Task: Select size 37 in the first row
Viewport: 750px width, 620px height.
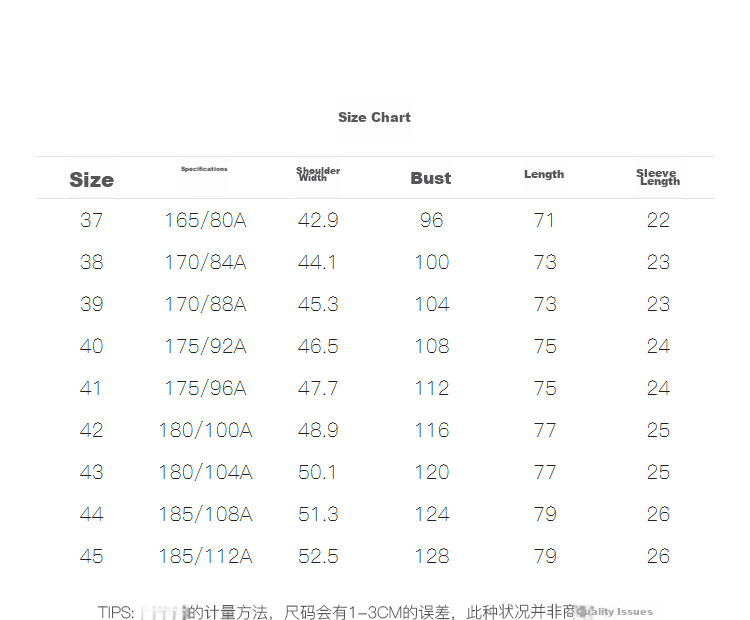Action: [x=91, y=220]
